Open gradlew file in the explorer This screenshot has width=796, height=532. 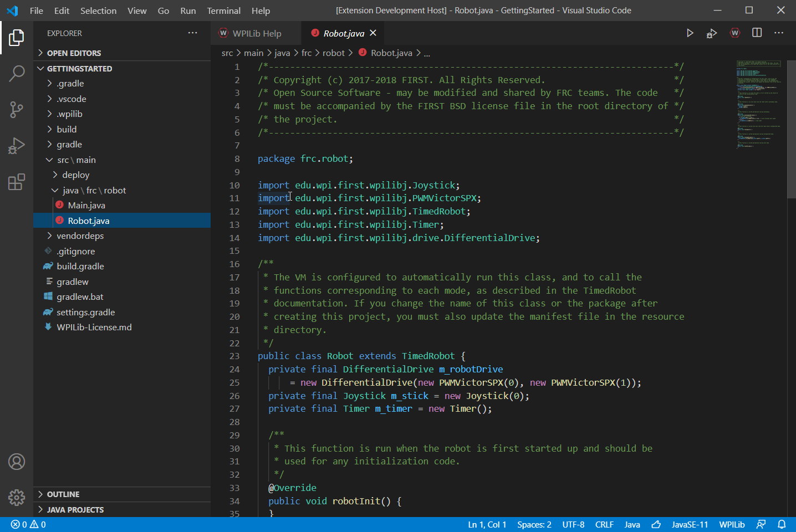(122, 282)
